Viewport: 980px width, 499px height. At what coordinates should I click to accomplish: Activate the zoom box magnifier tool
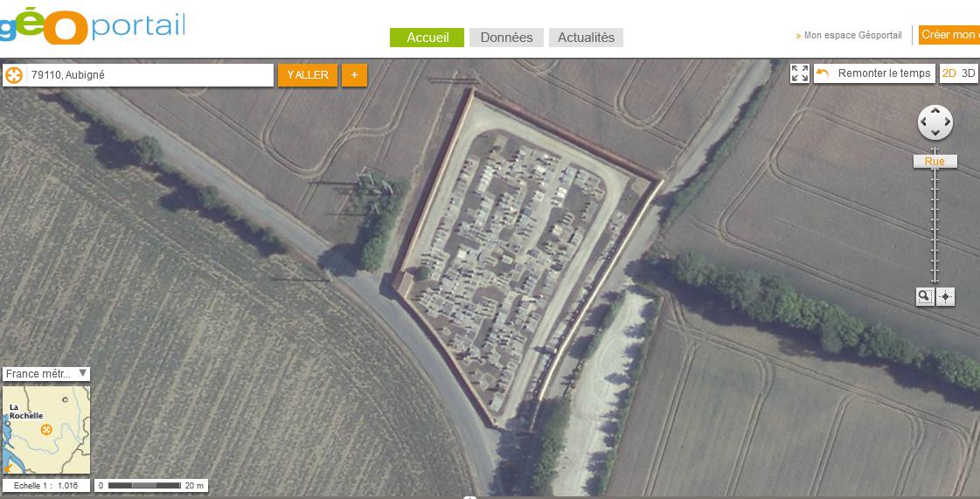pyautogui.click(x=925, y=296)
